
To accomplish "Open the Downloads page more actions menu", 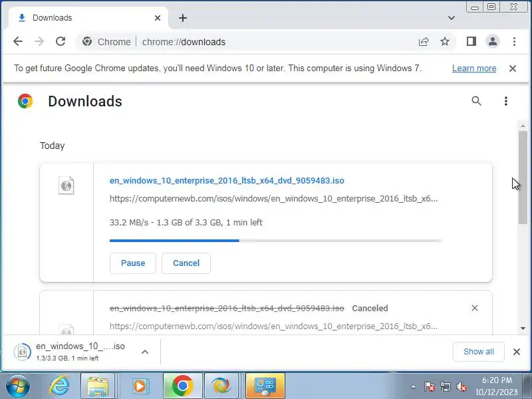I will (506, 101).
